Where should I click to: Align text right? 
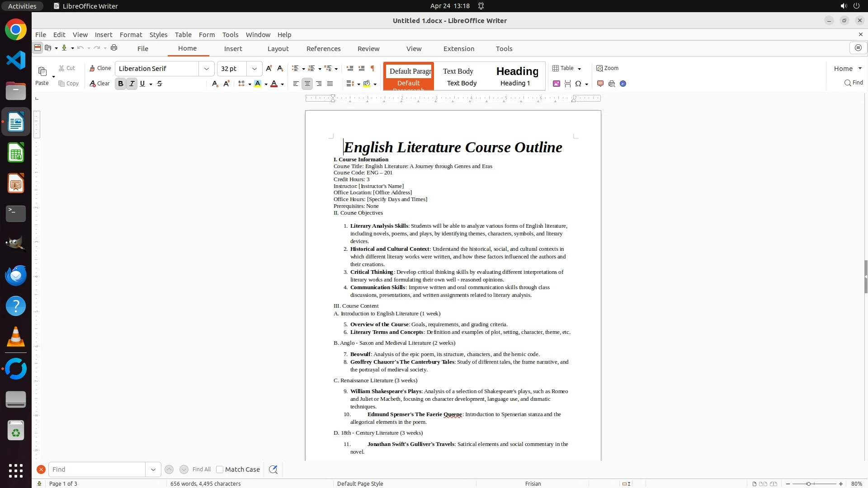click(319, 84)
